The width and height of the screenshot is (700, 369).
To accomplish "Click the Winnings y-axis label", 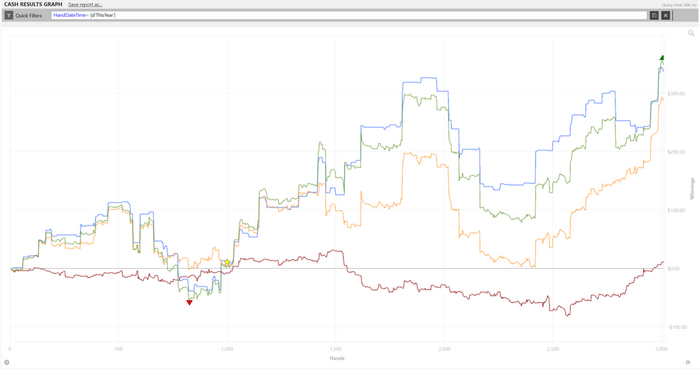I will [692, 189].
